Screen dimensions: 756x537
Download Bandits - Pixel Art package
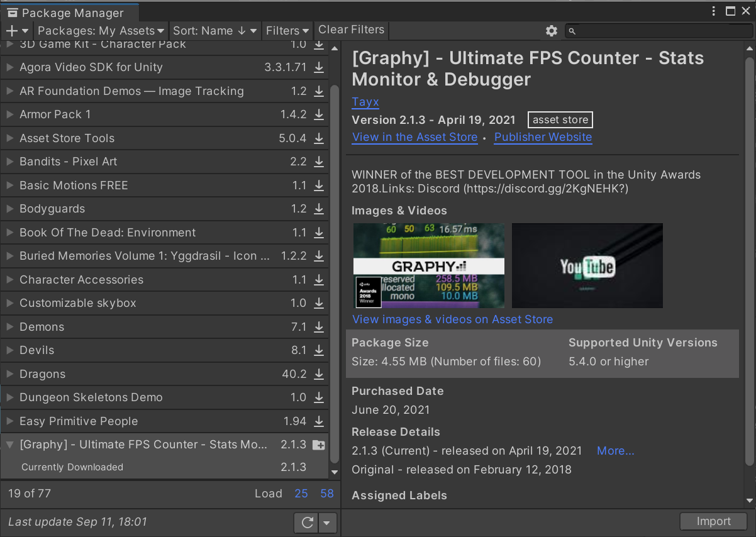(x=319, y=162)
